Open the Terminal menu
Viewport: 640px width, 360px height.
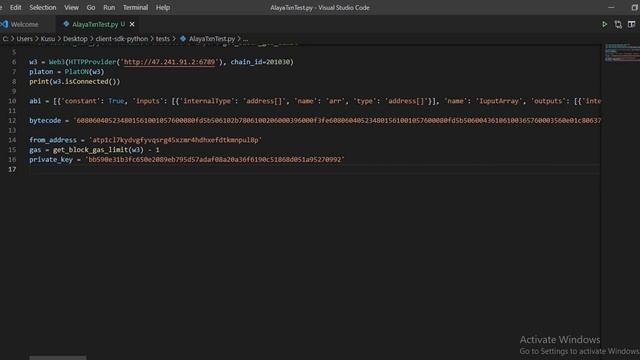tap(135, 7)
